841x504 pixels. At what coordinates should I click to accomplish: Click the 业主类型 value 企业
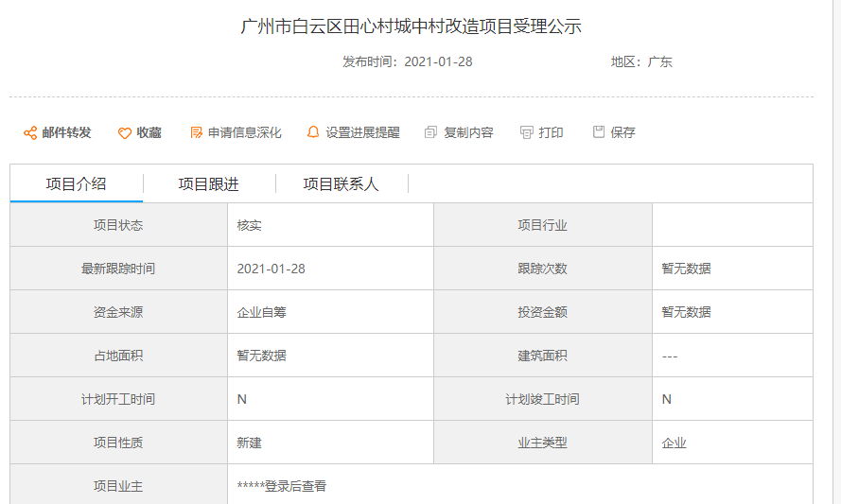click(674, 443)
